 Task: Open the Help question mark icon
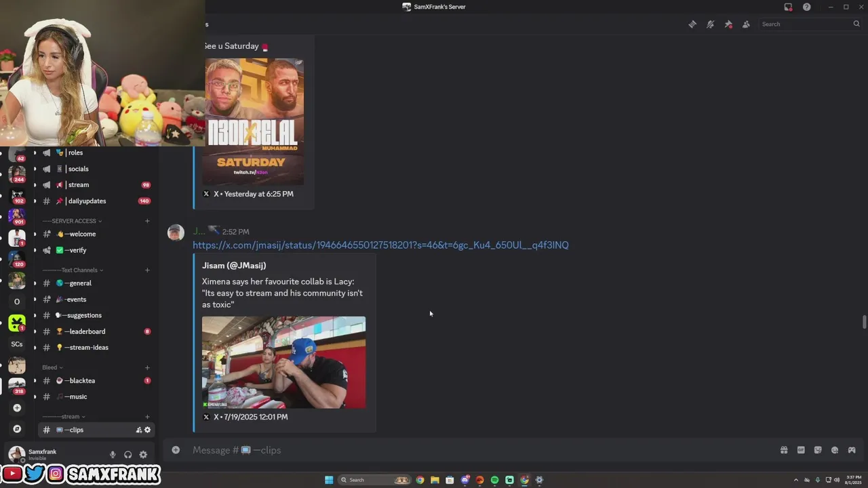806,7
